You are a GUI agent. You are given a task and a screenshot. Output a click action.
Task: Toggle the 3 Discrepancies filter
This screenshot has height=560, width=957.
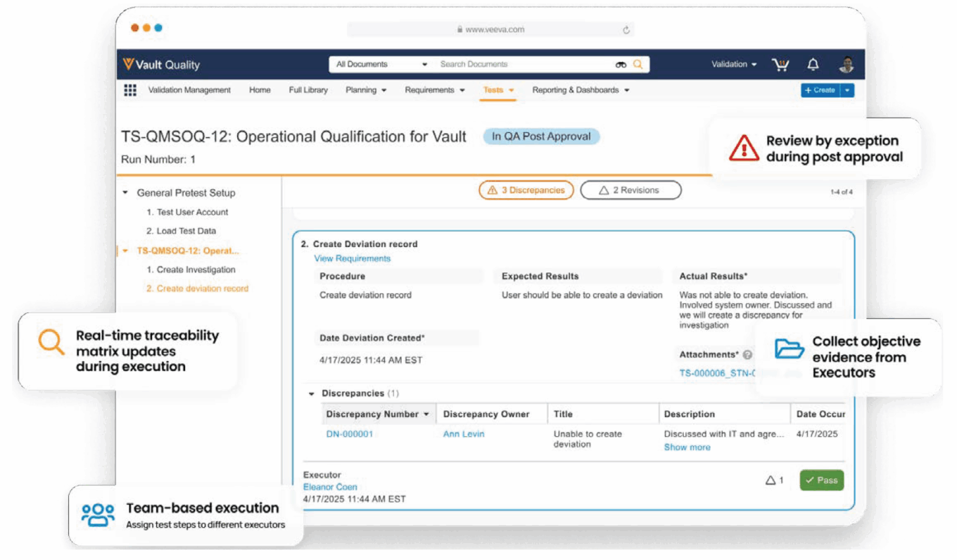(x=526, y=191)
